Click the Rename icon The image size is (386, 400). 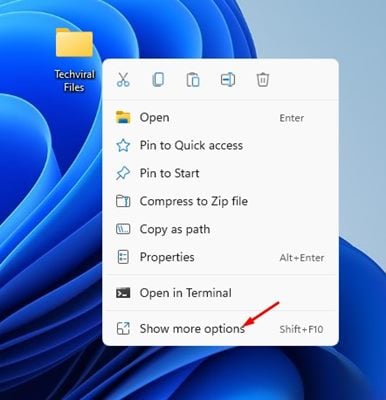pos(228,80)
